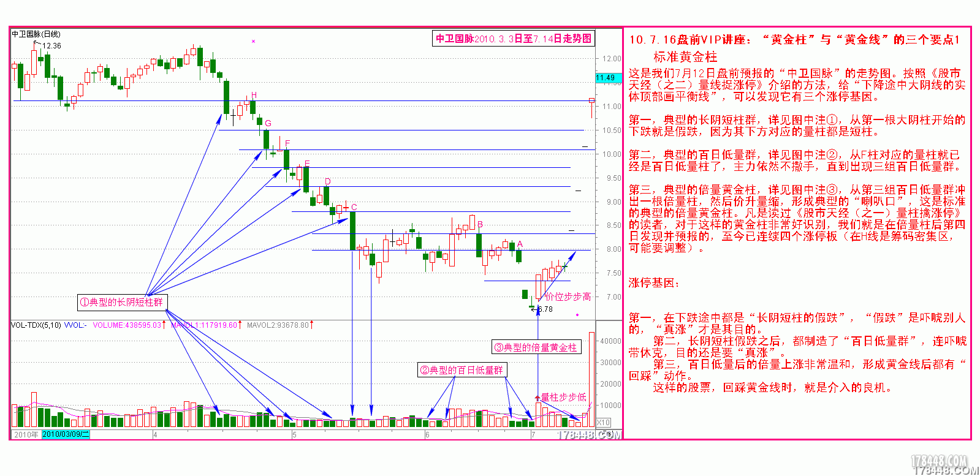Screen dimensions: 980x476
Task: Click the "11.00" price axis value
Action: [x=611, y=107]
